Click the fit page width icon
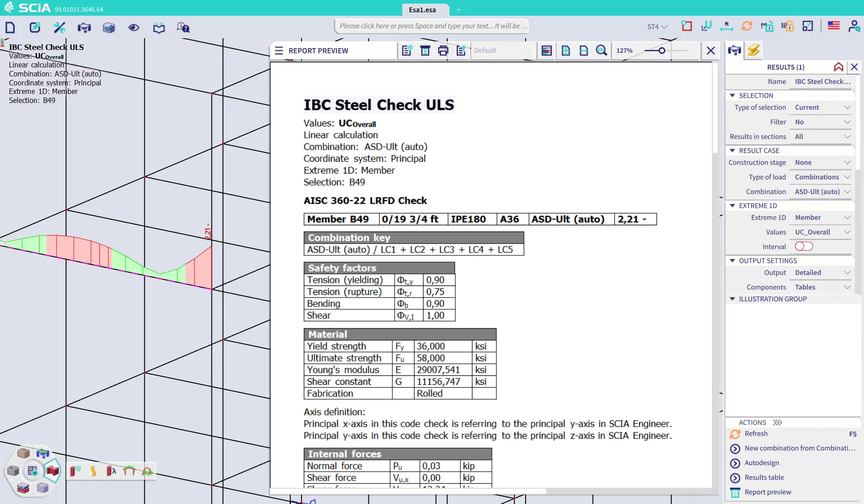This screenshot has height=504, width=864. pos(566,50)
